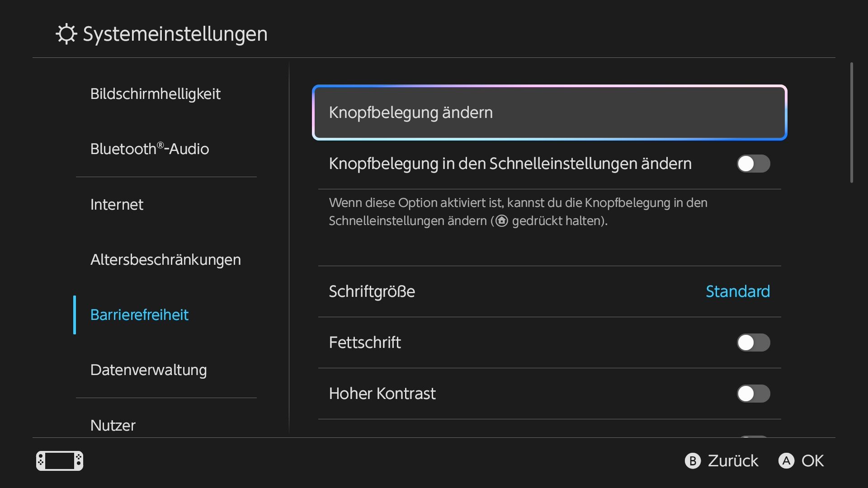Image resolution: width=868 pixels, height=488 pixels.
Task: Click the home button icon in description text
Action: click(502, 221)
